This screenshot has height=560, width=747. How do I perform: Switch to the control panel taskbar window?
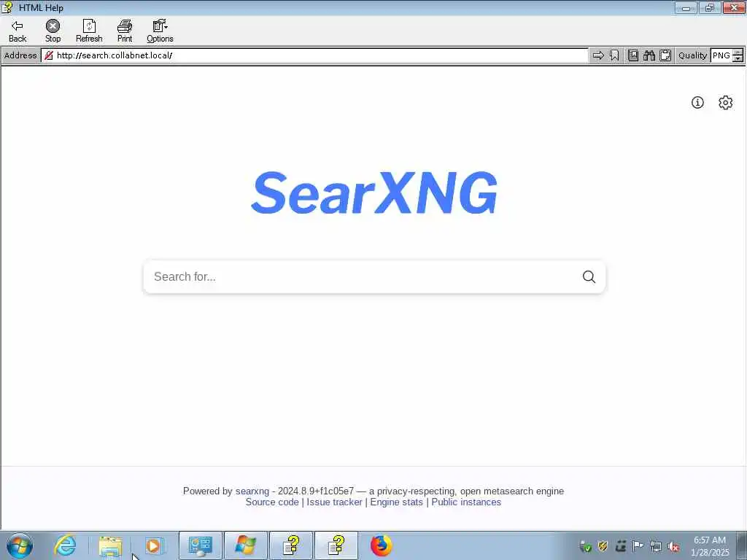tap(200, 545)
